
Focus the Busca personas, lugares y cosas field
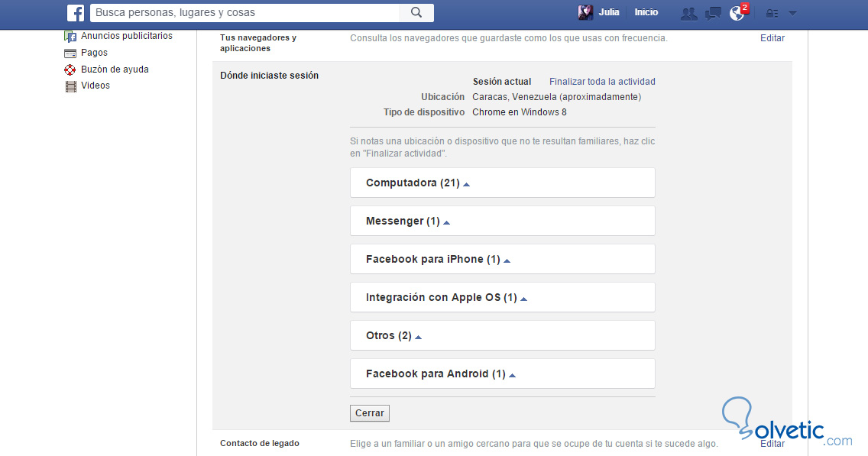click(245, 12)
